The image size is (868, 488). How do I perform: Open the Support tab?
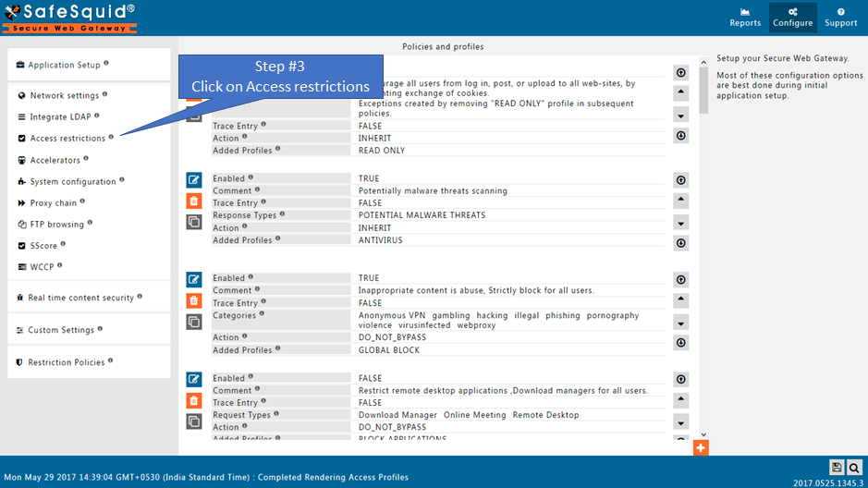[x=841, y=18]
